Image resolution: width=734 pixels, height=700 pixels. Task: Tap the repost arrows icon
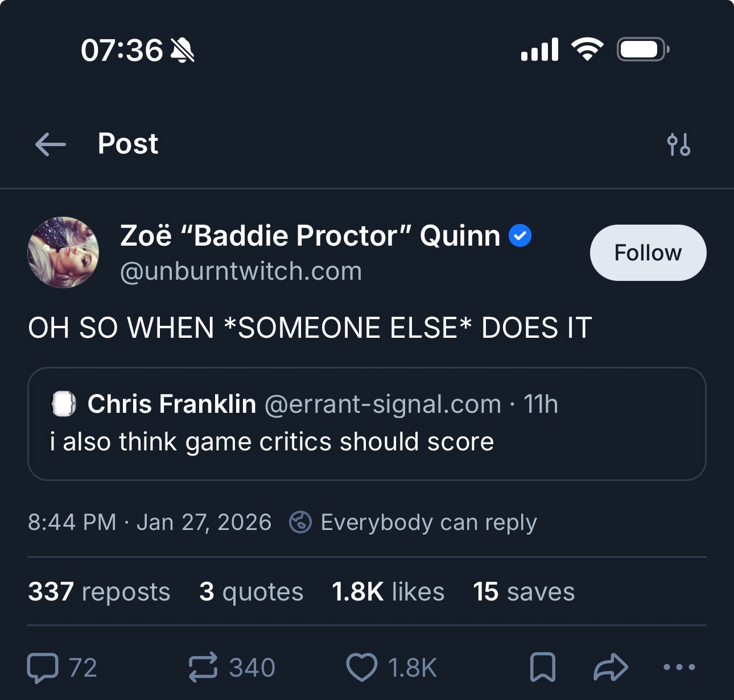click(203, 667)
